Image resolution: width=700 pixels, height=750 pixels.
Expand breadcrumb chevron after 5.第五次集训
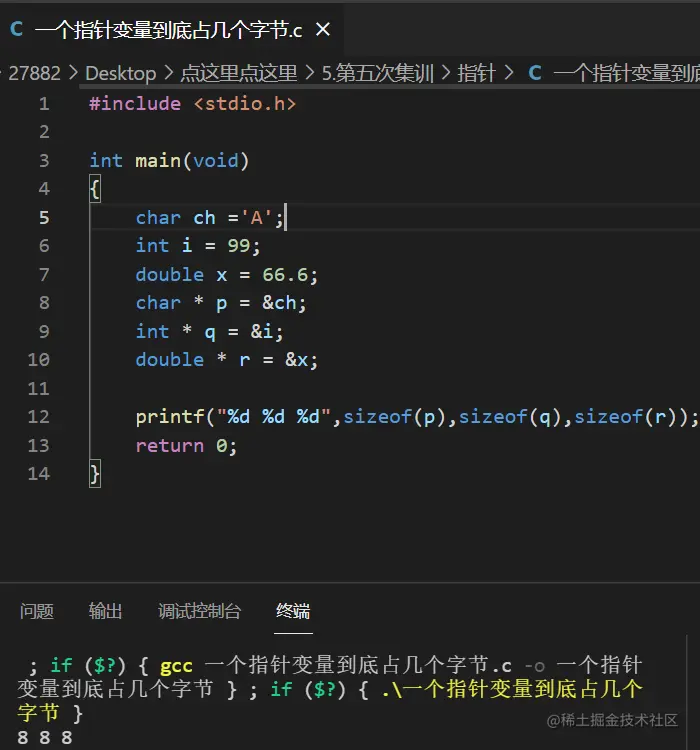[x=445, y=73]
